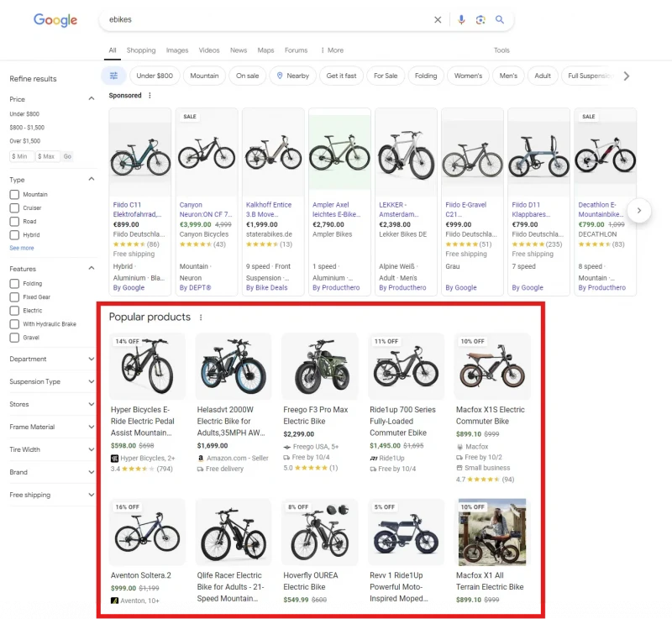Check the Cruiser type checkbox
This screenshot has width=672, height=619.
click(x=14, y=208)
